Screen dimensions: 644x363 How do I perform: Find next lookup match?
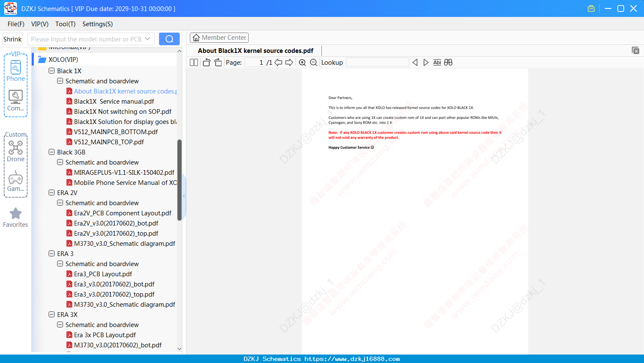426,63
